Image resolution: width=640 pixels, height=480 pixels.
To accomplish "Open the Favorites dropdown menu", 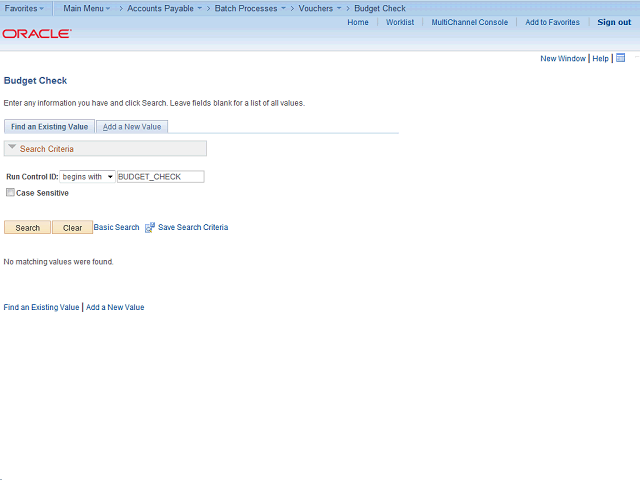I will [24, 8].
